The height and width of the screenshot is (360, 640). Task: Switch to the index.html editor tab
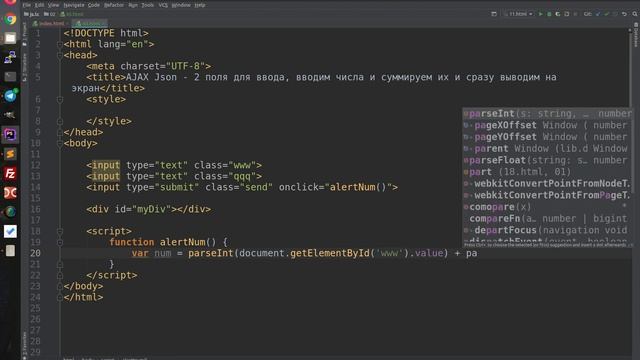pyautogui.click(x=51, y=23)
